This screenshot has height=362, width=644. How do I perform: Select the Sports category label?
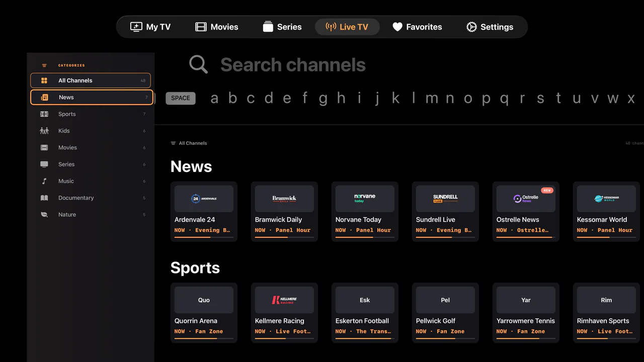tap(67, 114)
